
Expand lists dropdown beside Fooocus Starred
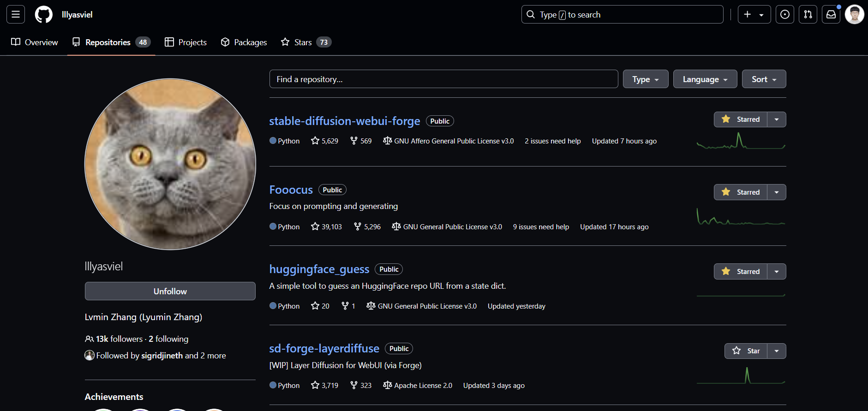tap(777, 192)
